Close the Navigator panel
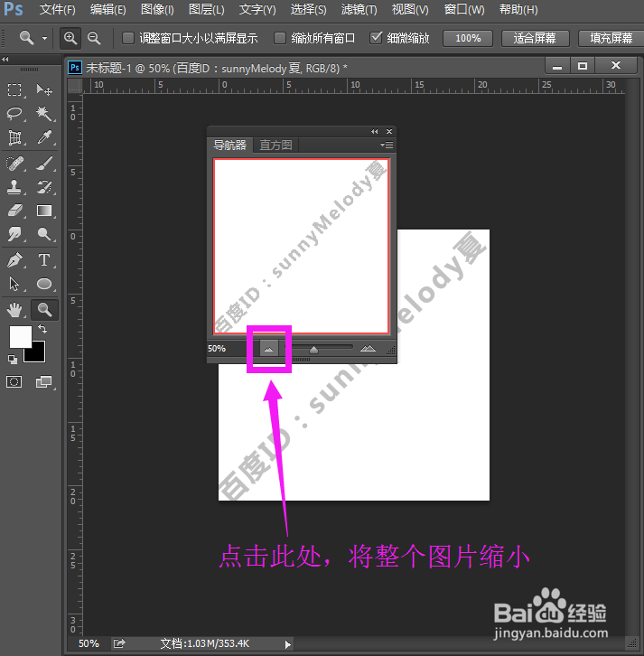This screenshot has width=644, height=656. coord(389,131)
